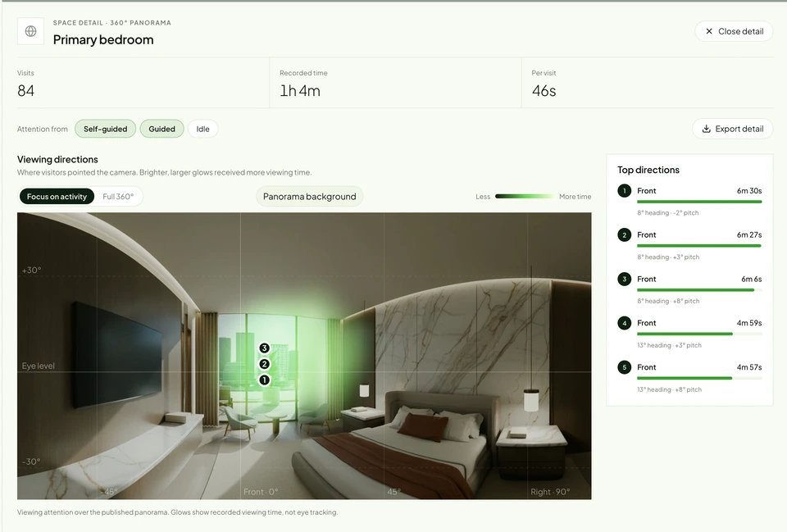Image resolution: width=787 pixels, height=532 pixels.
Task: Toggle the Panorama background option
Action: [310, 197]
